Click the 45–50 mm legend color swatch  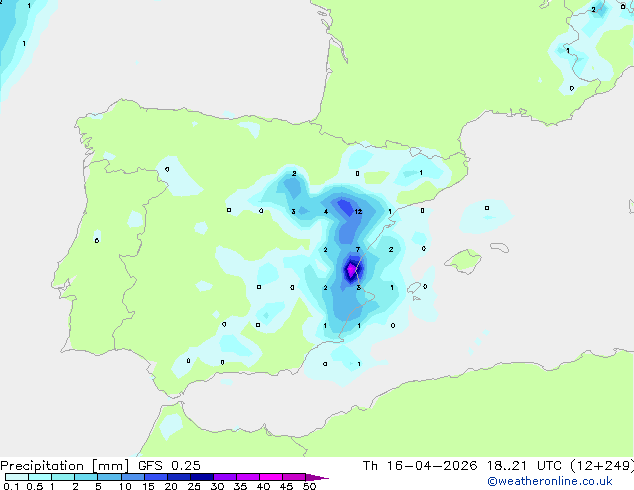tap(294, 477)
